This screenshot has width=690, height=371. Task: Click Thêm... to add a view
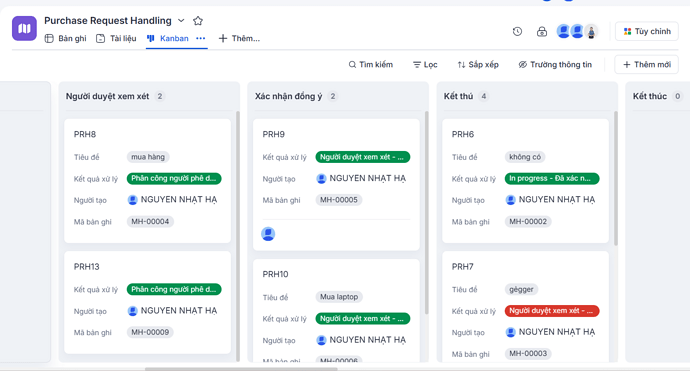pos(239,38)
